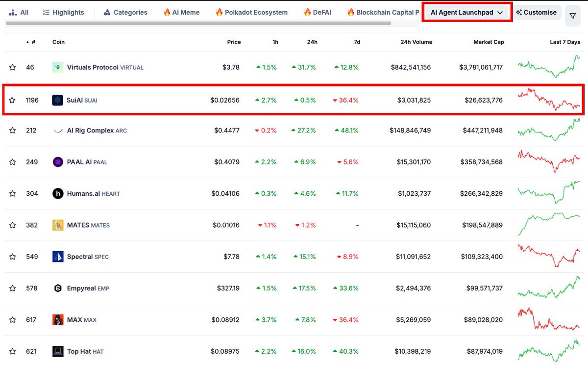Viewport: 588px width, 366px height.
Task: Click the SuiAI coin logo
Action: tap(58, 100)
